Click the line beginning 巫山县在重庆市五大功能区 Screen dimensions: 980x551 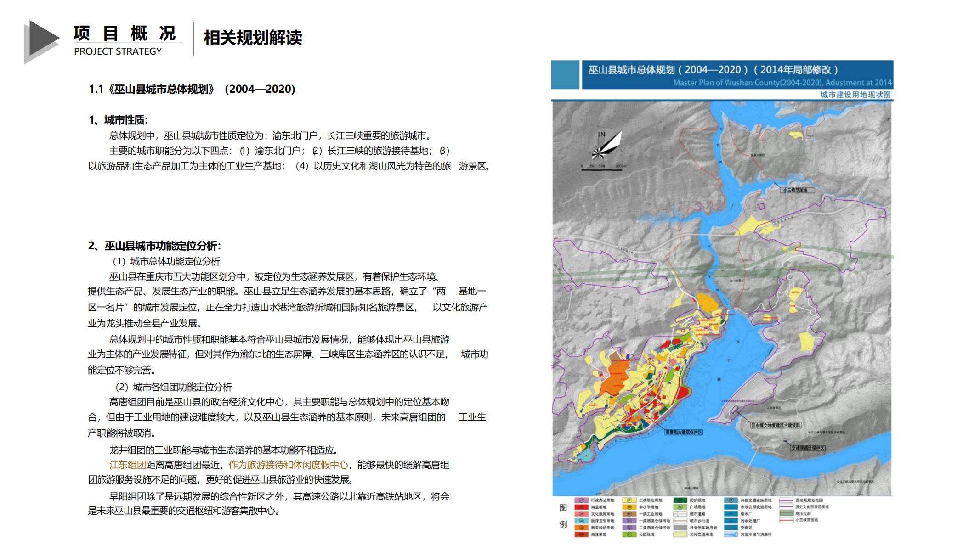pos(275,276)
